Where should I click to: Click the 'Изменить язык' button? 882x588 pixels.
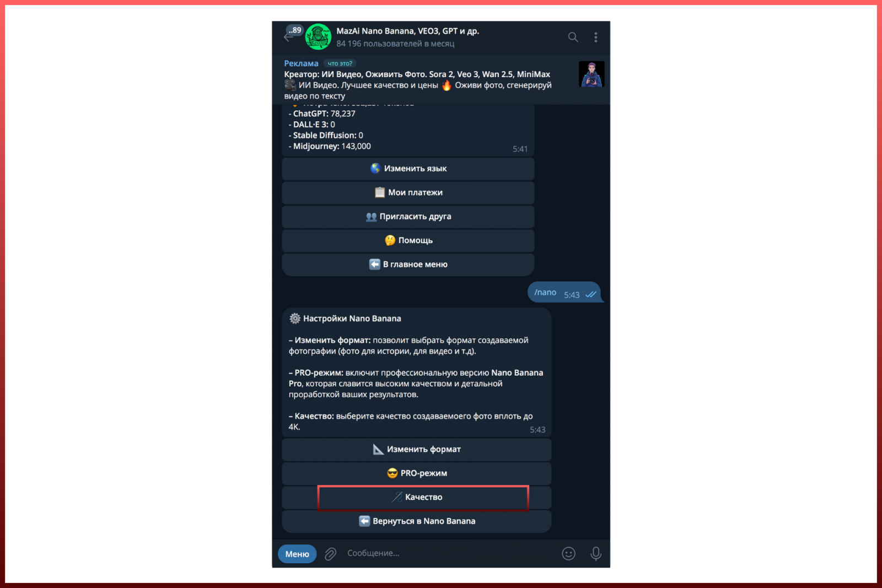point(408,169)
